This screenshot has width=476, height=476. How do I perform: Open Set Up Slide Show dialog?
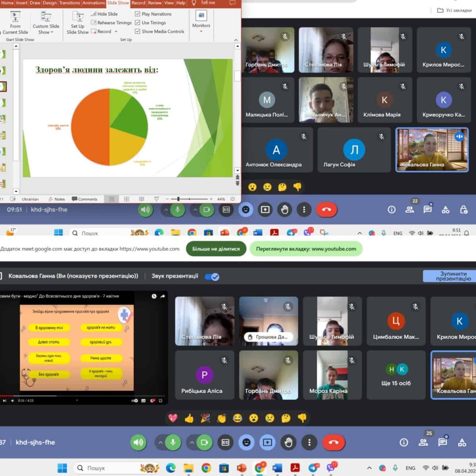click(77, 23)
